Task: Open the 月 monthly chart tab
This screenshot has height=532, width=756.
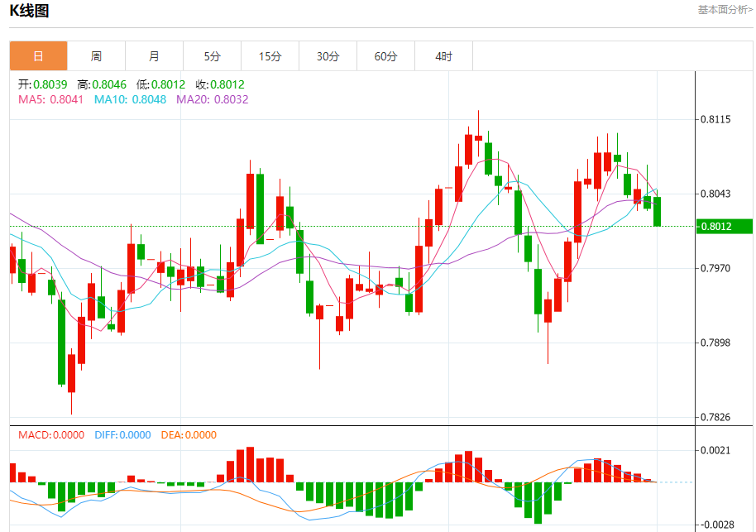Action: coord(154,56)
